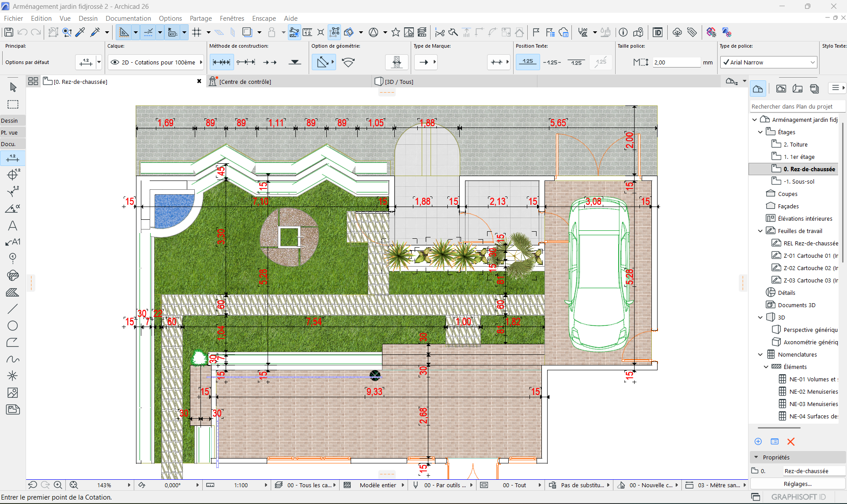
Task: Toggle the linear construction method button
Action: point(221,62)
